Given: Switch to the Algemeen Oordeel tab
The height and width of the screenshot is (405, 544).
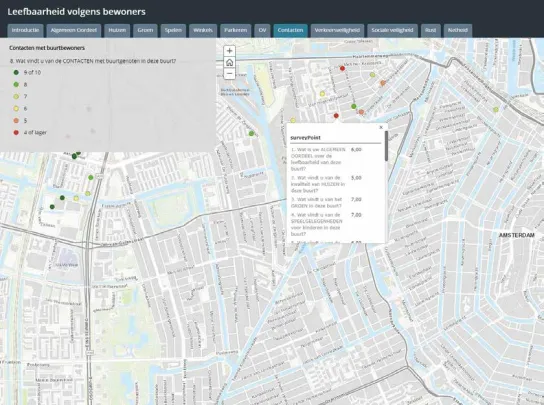Looking at the screenshot, I should click(x=74, y=31).
